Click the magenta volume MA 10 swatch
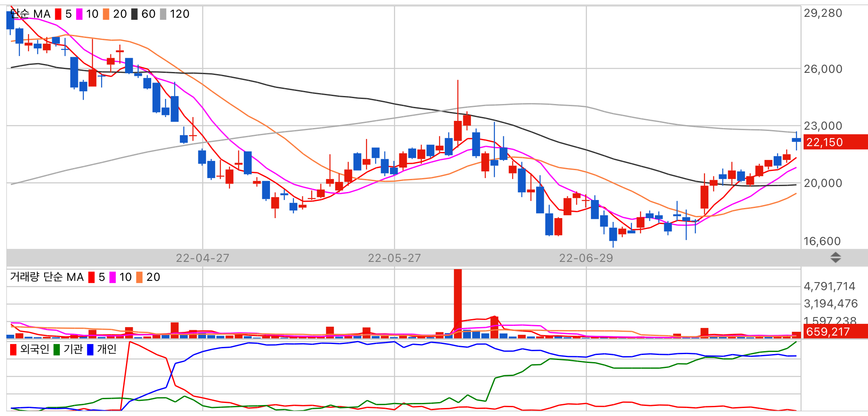This screenshot has height=416, width=868. pyautogui.click(x=112, y=277)
